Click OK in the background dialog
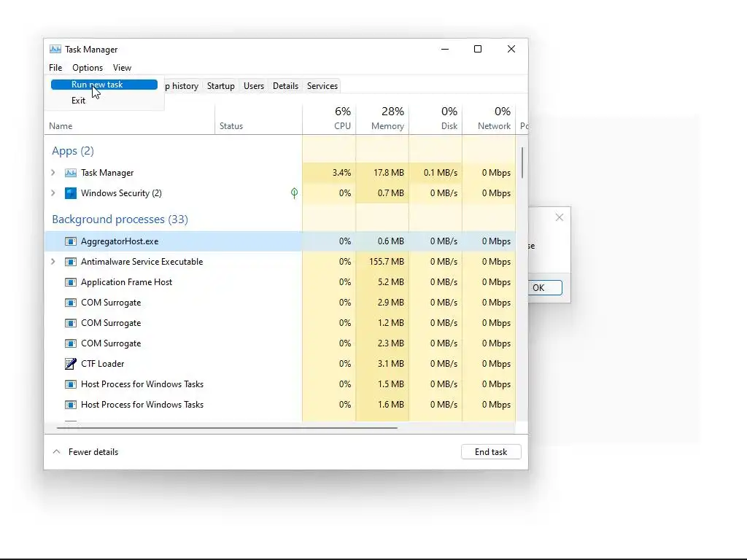Screen dimensions: 747x560 point(544,287)
